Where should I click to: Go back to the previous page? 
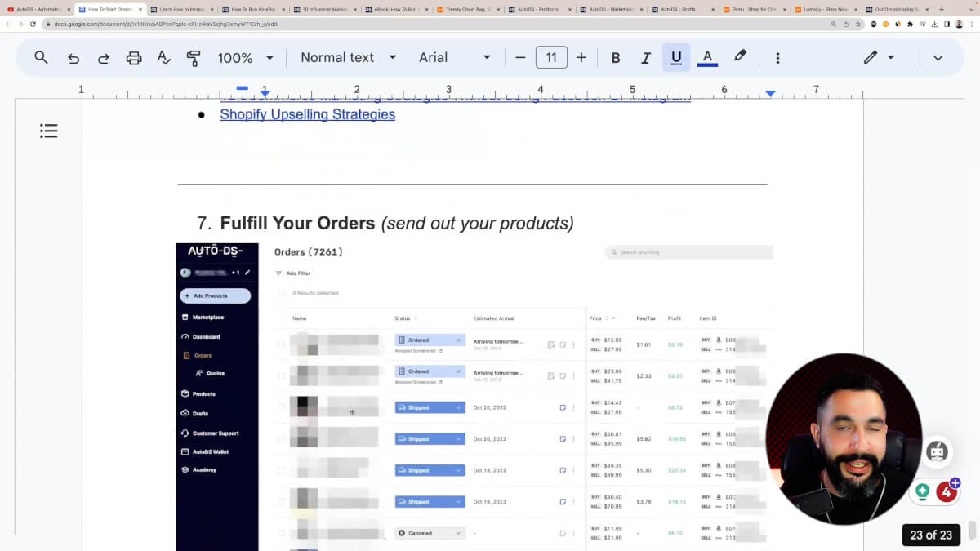8,24
